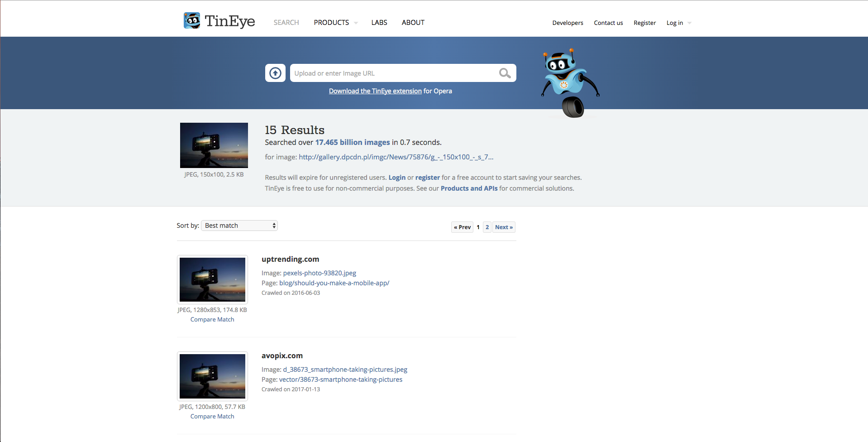Screen dimensions: 868x442
Task: Click the 15 Results heading
Action: tap(295, 130)
